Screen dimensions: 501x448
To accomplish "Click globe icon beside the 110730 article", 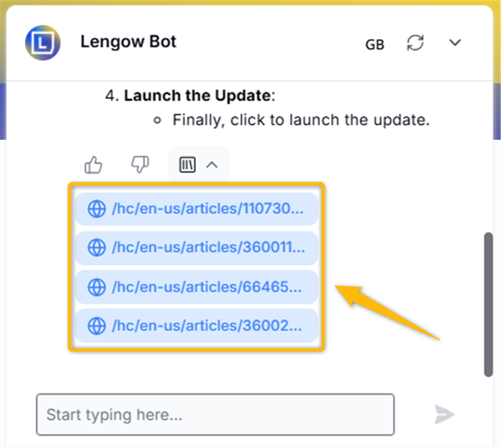I will click(x=96, y=209).
